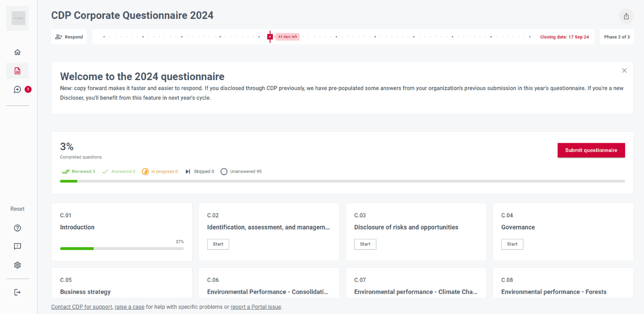Open the feedback exclamation icon
Viewport: 644px width, 314px height.
[17, 246]
